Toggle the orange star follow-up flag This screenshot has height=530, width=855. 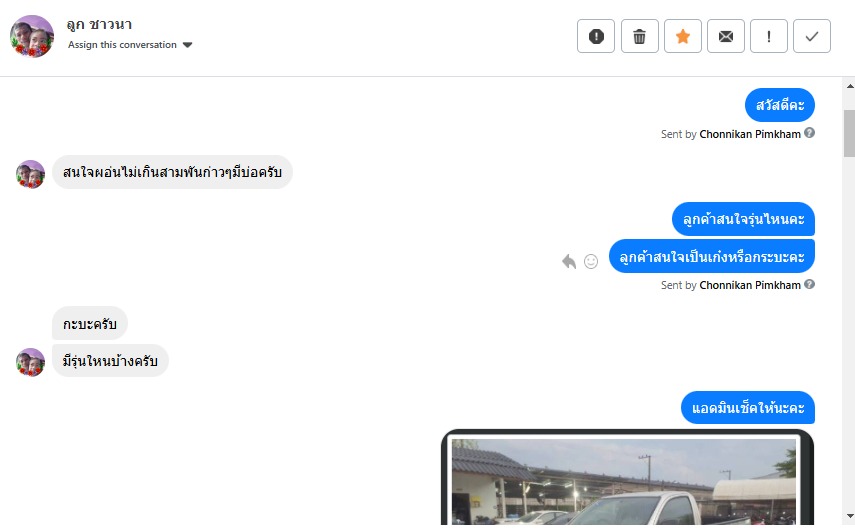[x=683, y=36]
